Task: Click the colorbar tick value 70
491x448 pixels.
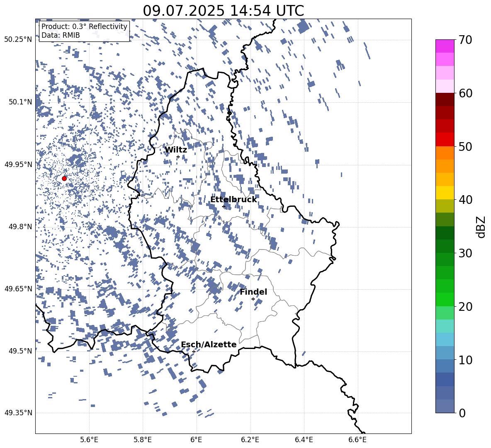Action: (465, 40)
